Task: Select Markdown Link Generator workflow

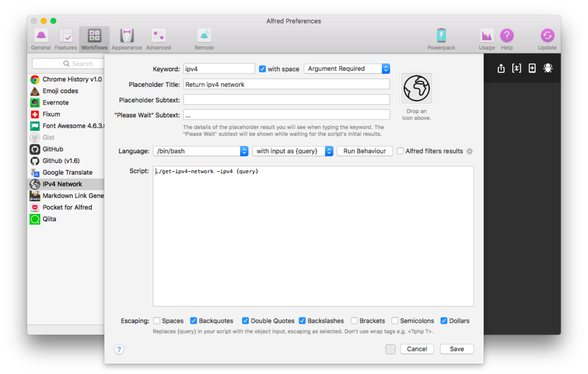Action: [66, 195]
